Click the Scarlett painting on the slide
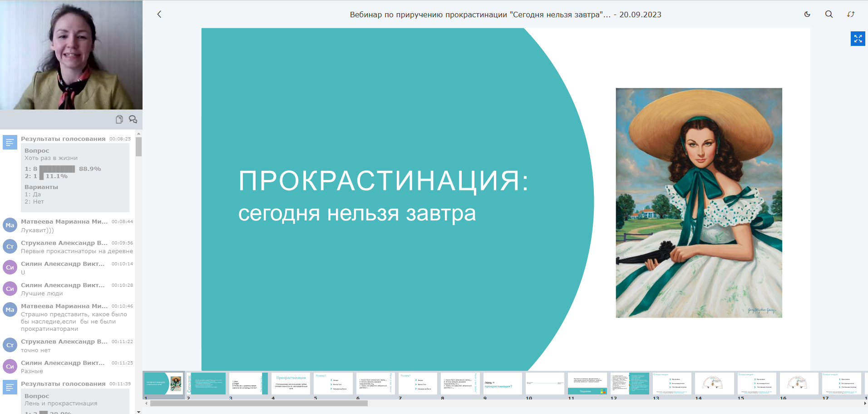The image size is (868, 414). (699, 203)
